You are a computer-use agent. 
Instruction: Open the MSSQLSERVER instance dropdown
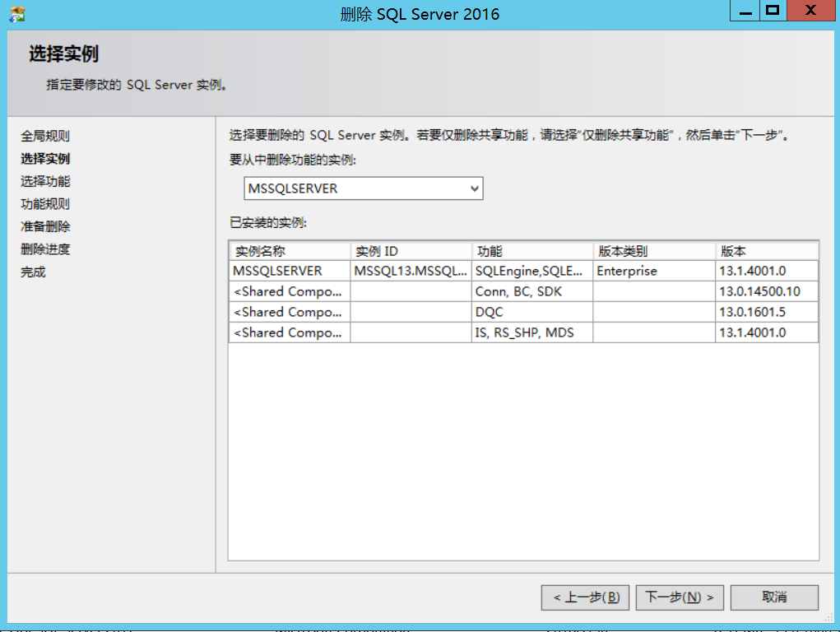click(x=363, y=188)
